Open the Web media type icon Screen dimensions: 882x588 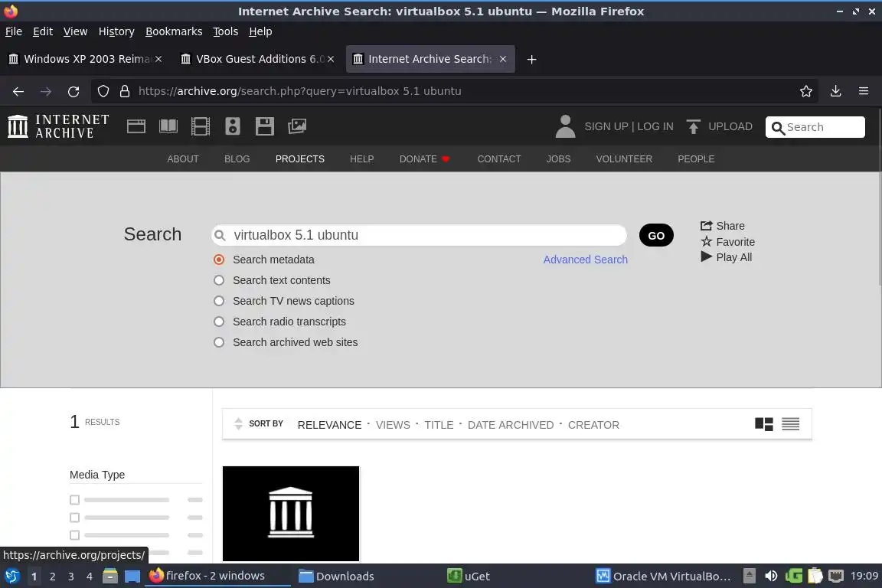(x=136, y=126)
